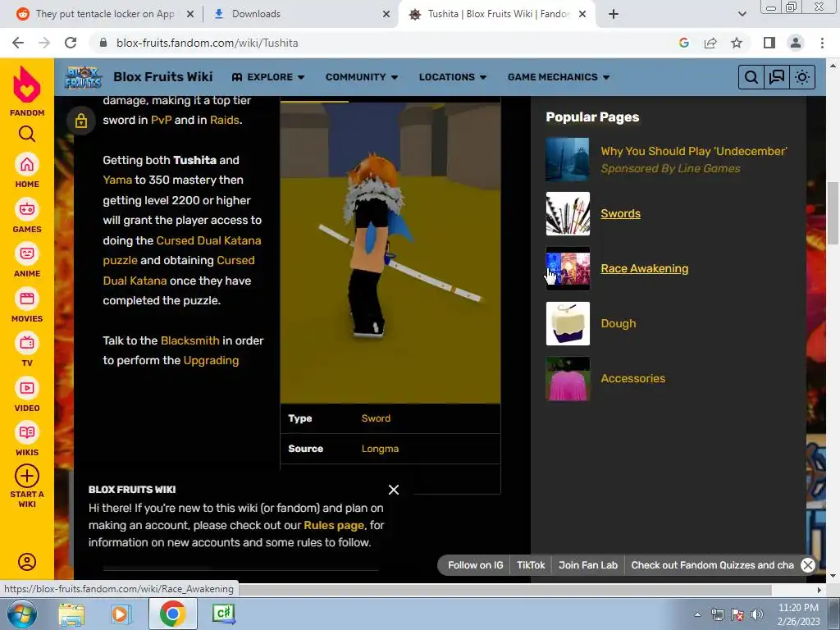Screen dimensions: 840x630
Task: Click the Start a Wiki plus icon
Action: coord(27,477)
